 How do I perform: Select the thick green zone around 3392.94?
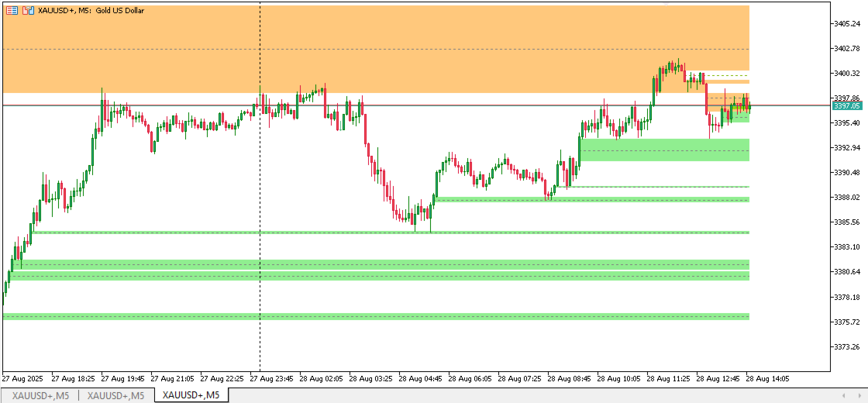(664, 150)
